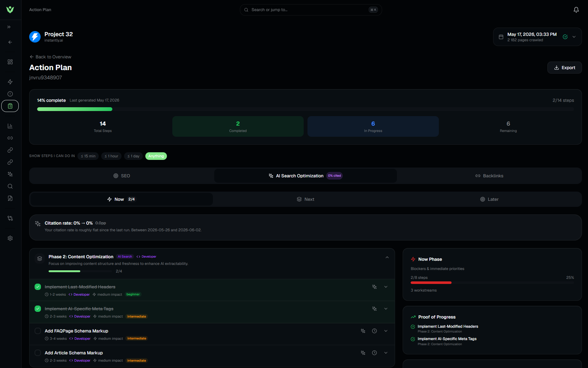Click the red Now Phase progress bar
The image size is (588, 368).
(492, 283)
